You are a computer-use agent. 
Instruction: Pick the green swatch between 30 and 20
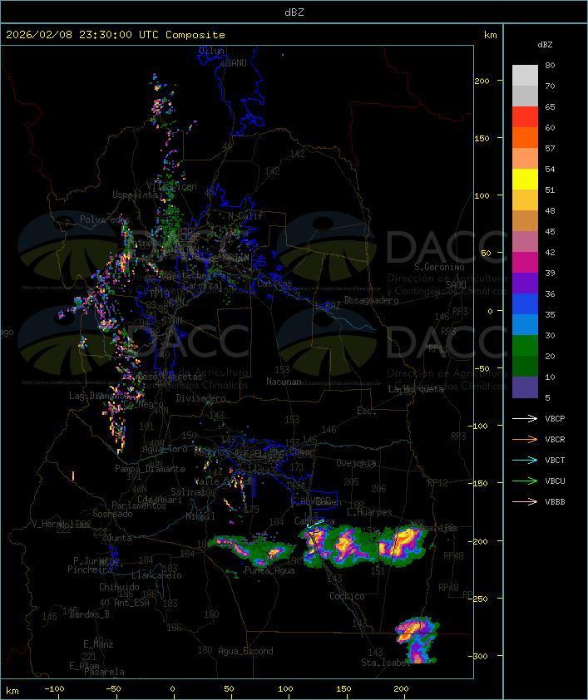(x=525, y=345)
